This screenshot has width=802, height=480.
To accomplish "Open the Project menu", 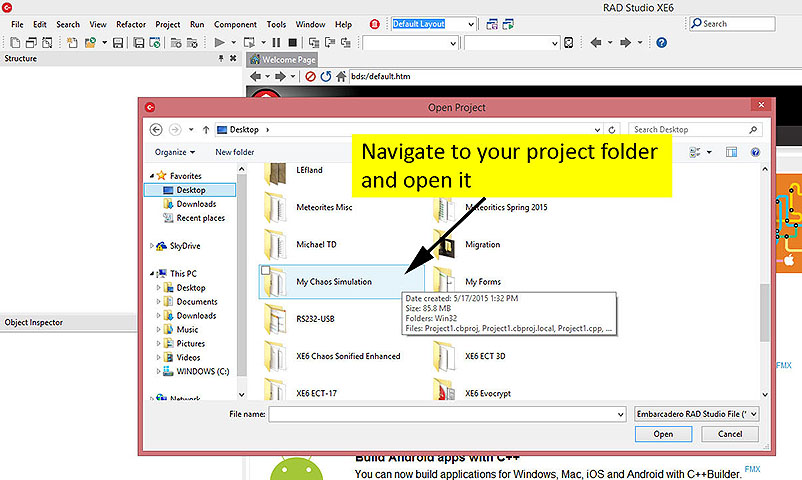I will click(168, 24).
